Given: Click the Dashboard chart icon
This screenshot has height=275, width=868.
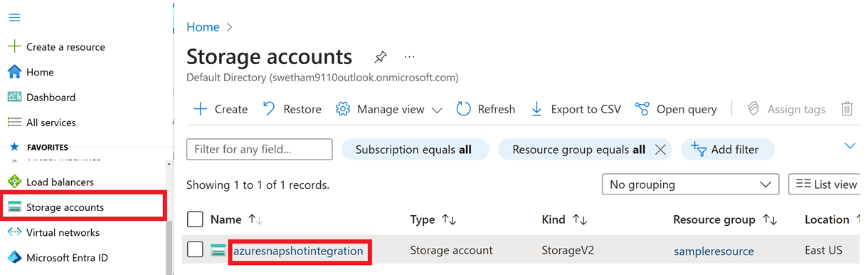Looking at the screenshot, I should (14, 97).
